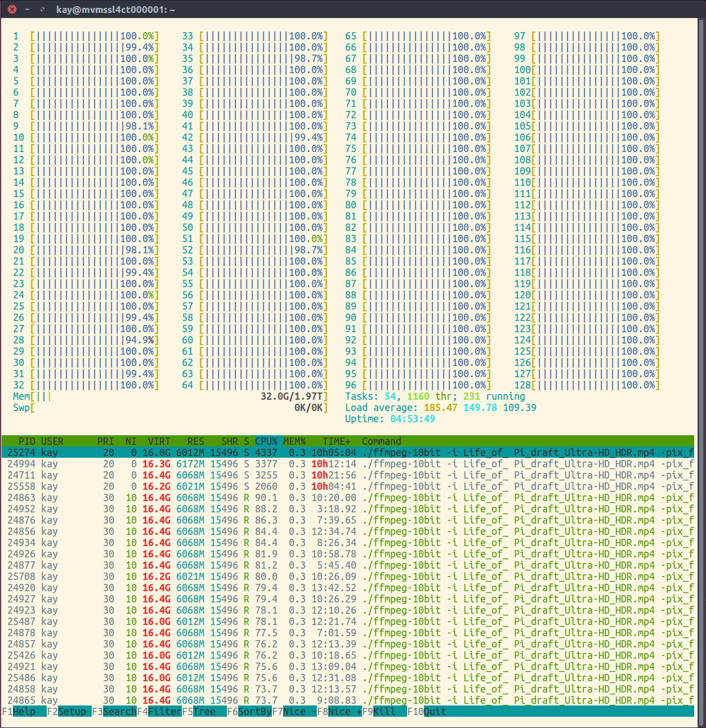The height and width of the screenshot is (728, 706).
Task: Open htop Help via F1Help
Action: point(17,711)
